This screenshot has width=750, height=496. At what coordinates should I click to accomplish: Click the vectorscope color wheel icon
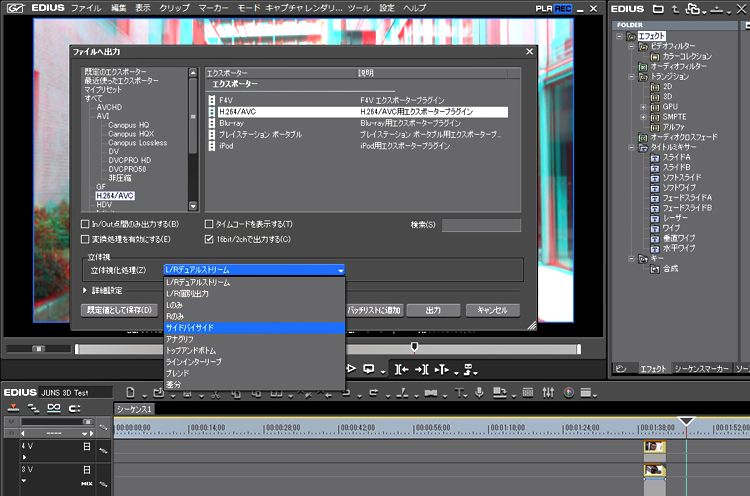[x=569, y=393]
